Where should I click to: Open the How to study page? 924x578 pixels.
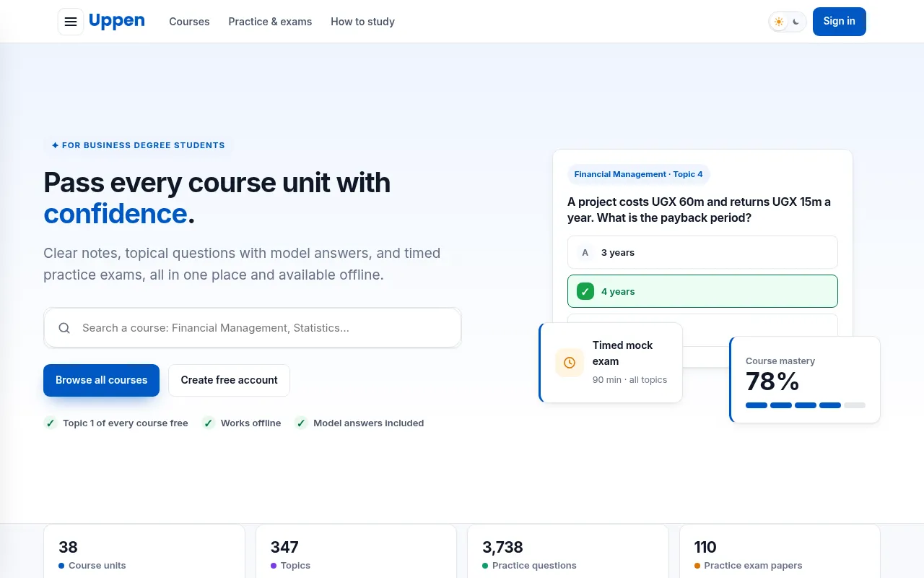pos(362,22)
